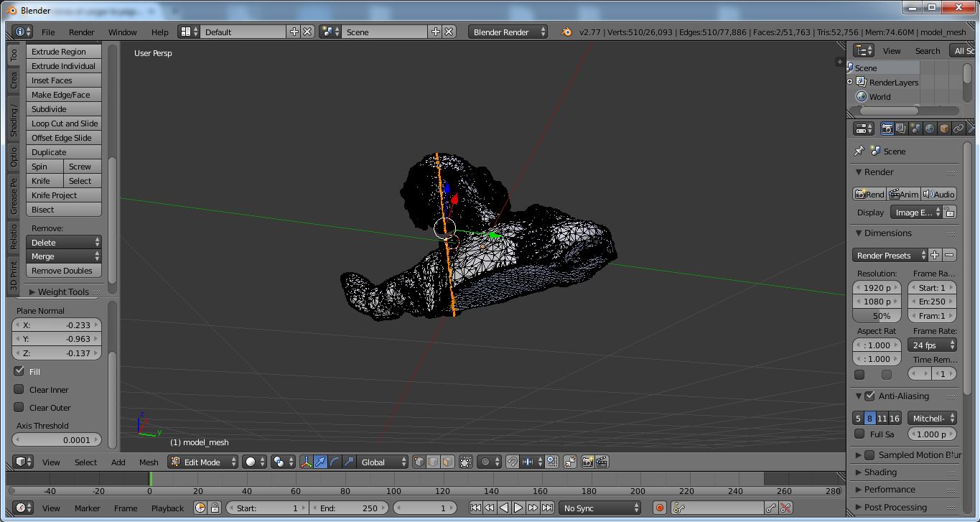Click the Render Layers properties icon
980x522 pixels.
point(901,129)
